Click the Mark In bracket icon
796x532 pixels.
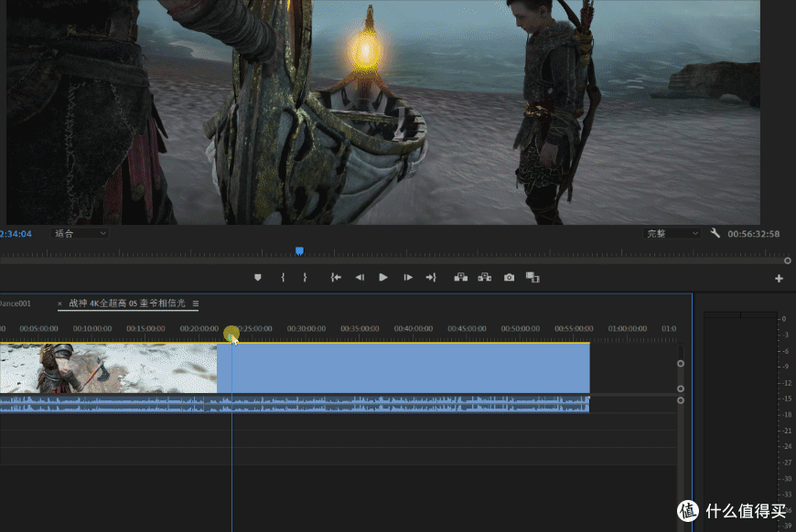point(283,277)
